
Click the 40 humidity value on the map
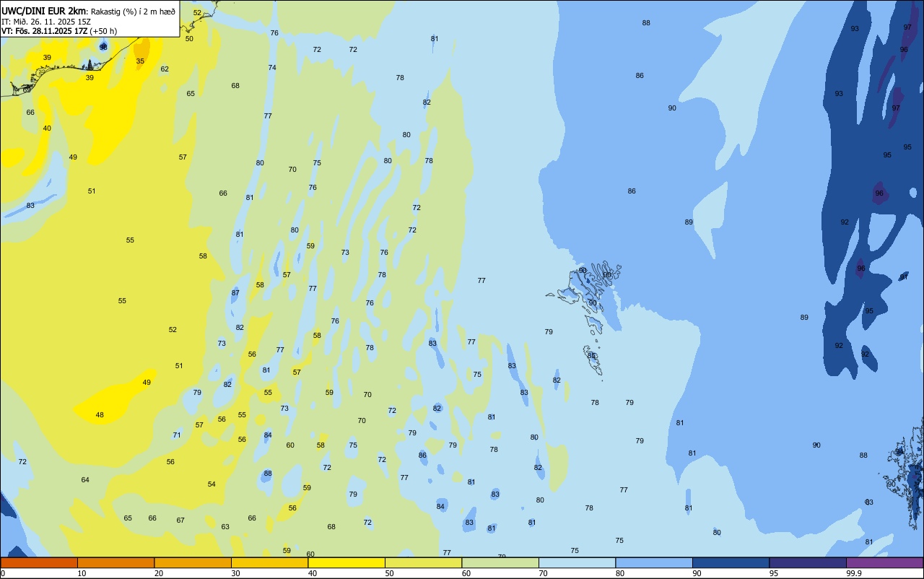(47, 128)
